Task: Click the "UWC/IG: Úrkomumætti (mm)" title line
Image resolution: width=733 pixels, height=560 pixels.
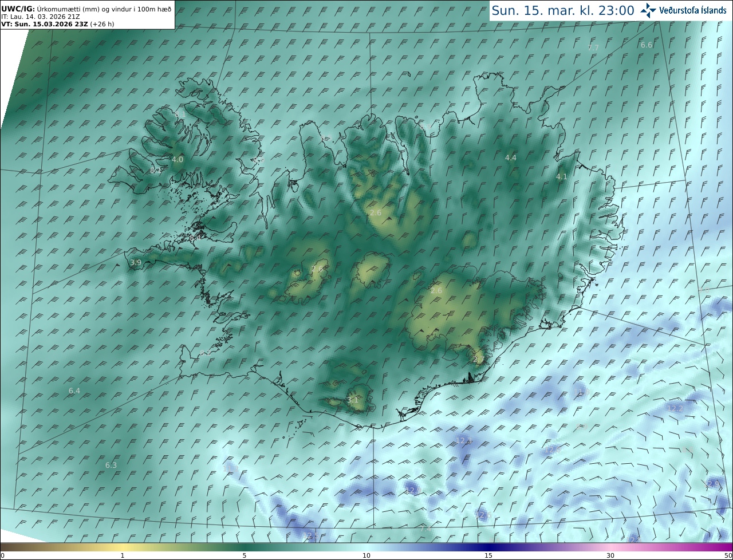Action: pyautogui.click(x=86, y=9)
